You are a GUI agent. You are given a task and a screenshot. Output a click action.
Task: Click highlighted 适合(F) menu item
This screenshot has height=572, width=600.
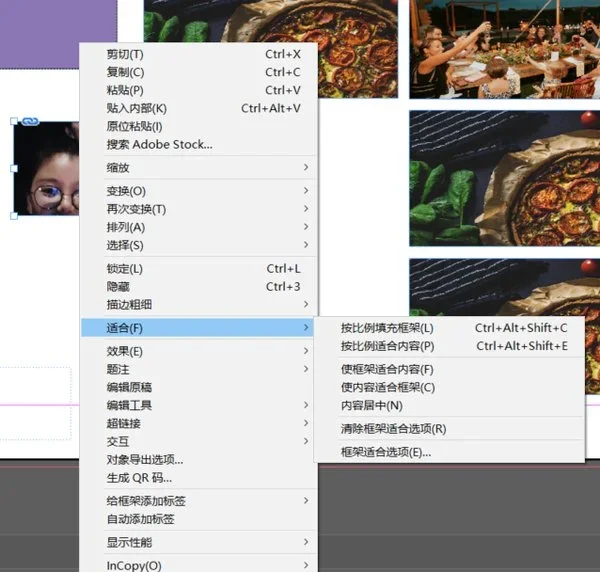(197, 328)
